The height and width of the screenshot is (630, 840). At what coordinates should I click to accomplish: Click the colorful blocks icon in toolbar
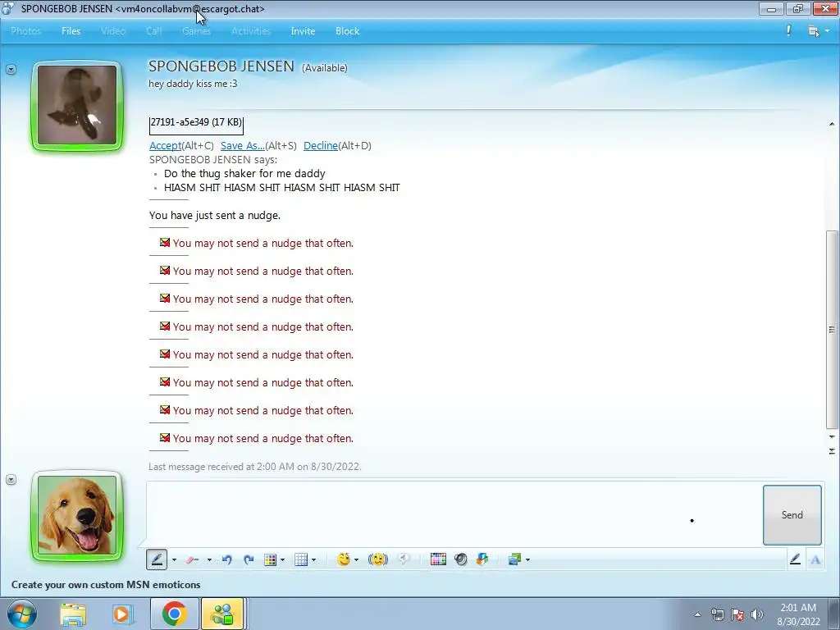482,559
